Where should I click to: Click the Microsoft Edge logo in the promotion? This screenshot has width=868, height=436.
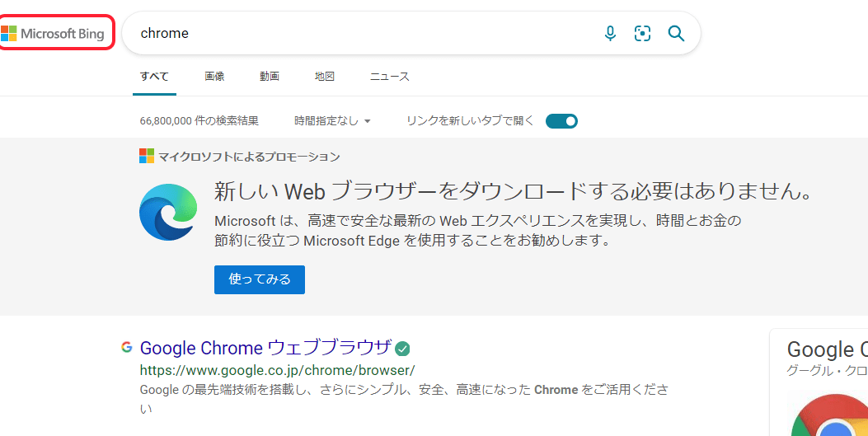pos(168,212)
